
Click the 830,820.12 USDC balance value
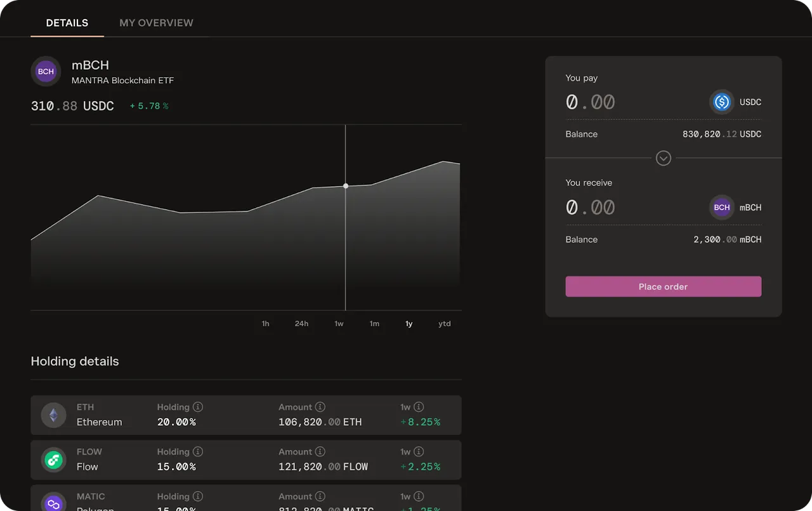(x=722, y=134)
